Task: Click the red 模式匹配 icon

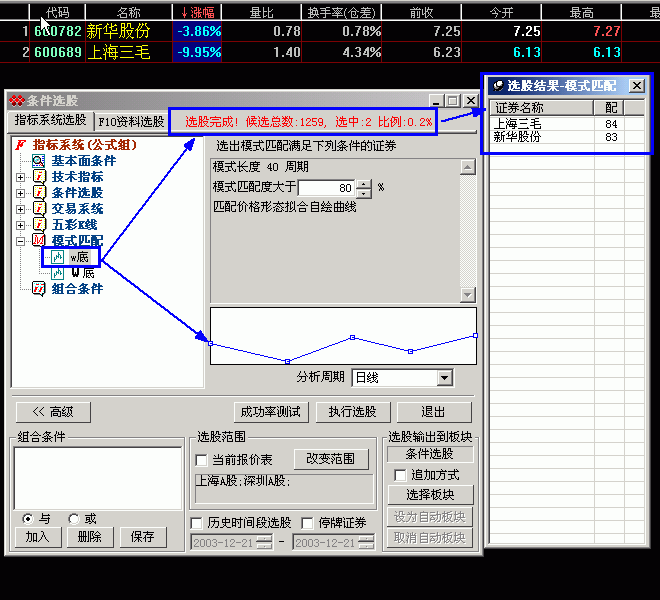Action: pos(40,241)
